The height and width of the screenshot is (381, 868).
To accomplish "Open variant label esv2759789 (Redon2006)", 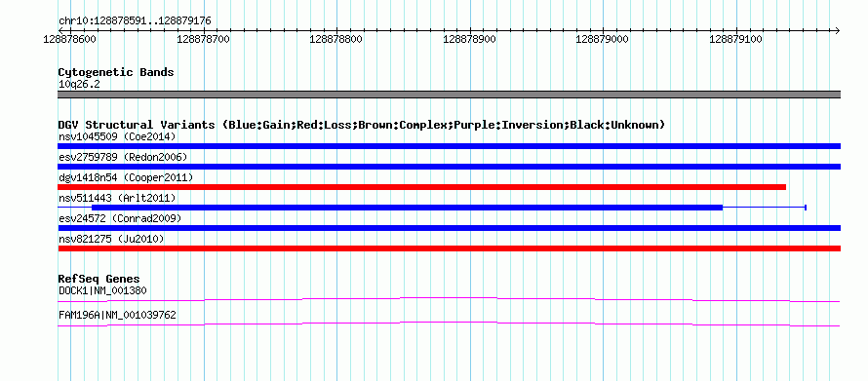I will [x=123, y=157].
